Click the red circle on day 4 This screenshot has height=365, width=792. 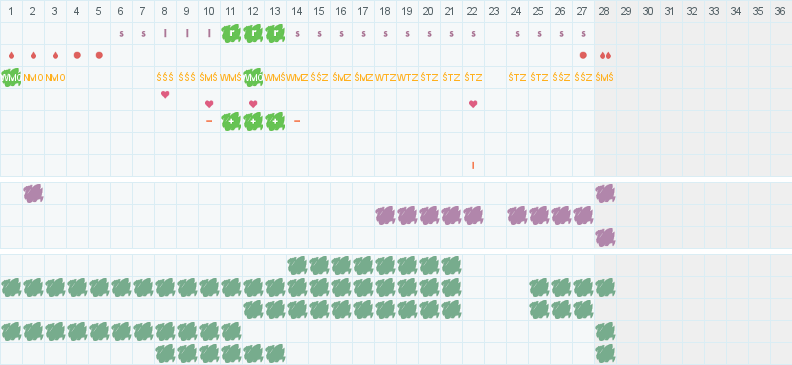[77, 55]
